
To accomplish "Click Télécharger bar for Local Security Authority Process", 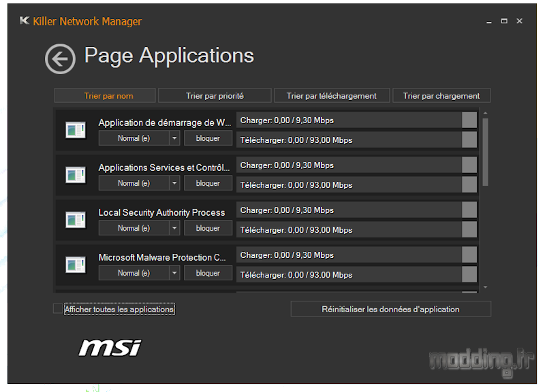I will point(356,230).
